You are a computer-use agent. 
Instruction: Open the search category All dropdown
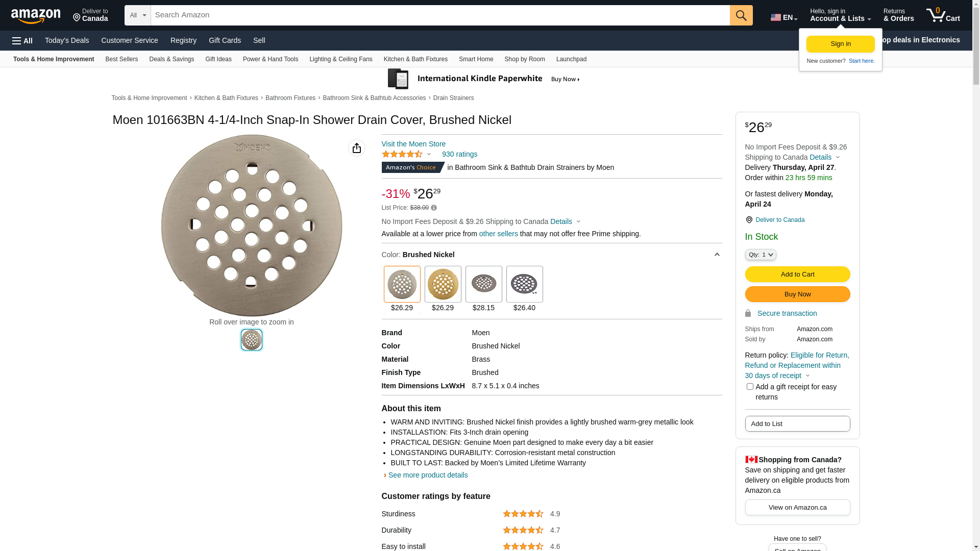[137, 15]
